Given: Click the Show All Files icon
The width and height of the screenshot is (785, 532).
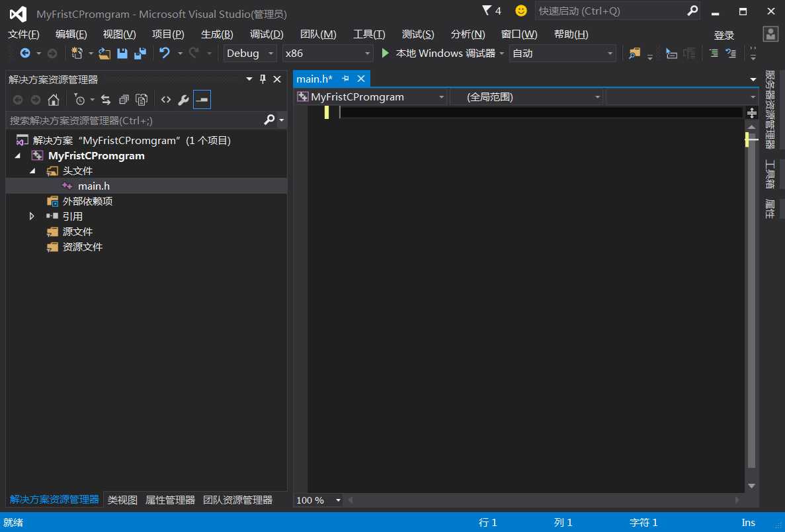Looking at the screenshot, I should coord(142,100).
